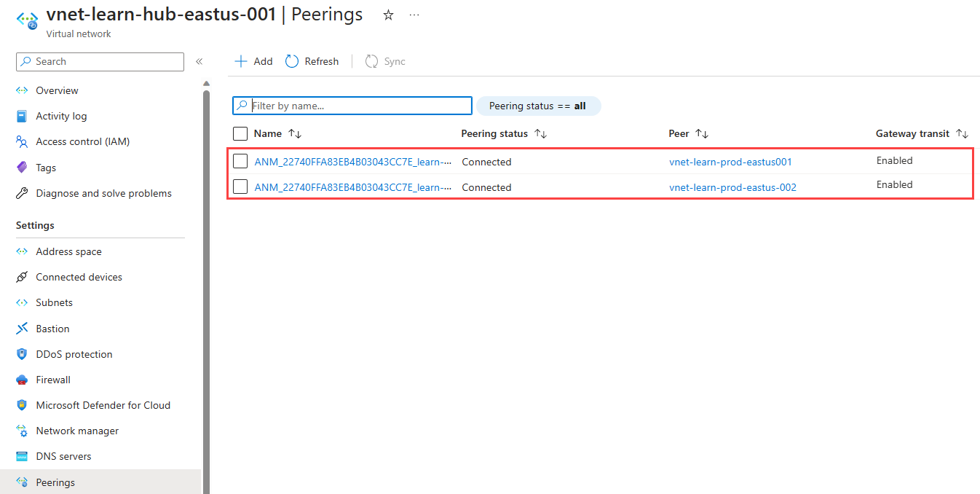Viewport: 980px width, 494px height.
Task: Go to DDoS protection
Action: click(x=74, y=354)
